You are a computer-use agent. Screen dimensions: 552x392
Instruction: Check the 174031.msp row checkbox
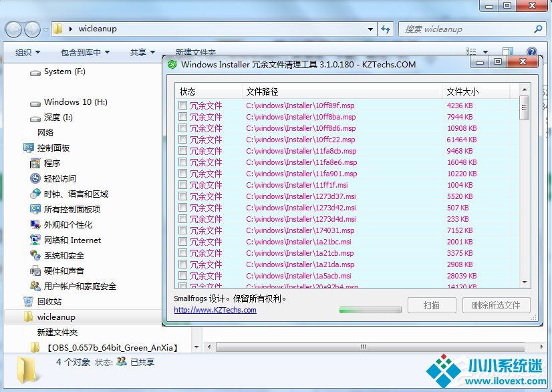tap(182, 230)
